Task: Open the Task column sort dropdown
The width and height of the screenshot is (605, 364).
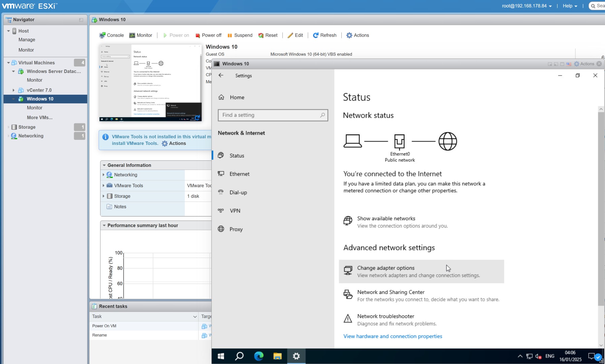Action: pyautogui.click(x=195, y=317)
